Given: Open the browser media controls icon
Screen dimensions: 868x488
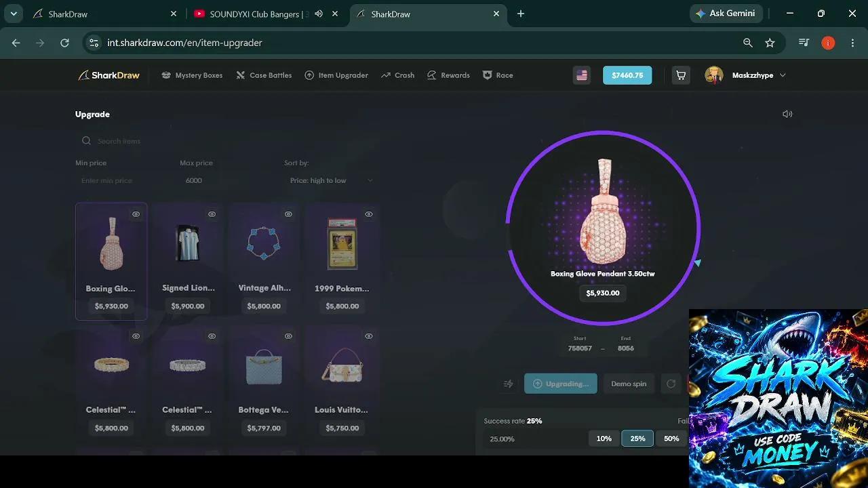Looking at the screenshot, I should click(x=804, y=43).
